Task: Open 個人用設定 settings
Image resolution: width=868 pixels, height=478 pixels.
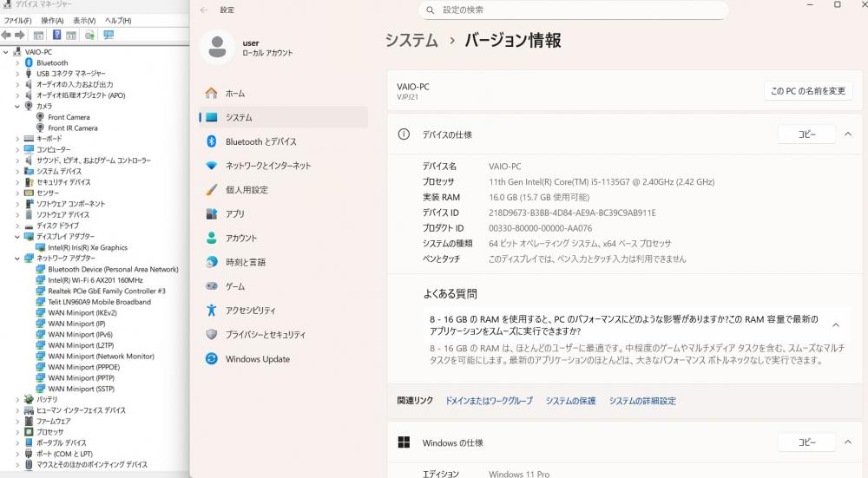Action: pyautogui.click(x=283, y=190)
